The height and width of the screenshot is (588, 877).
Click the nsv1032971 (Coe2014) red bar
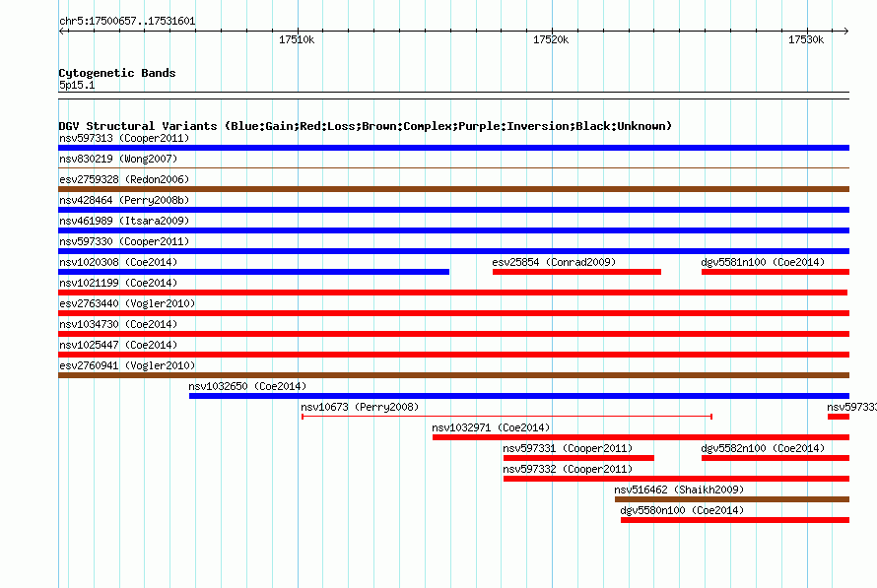641,437
